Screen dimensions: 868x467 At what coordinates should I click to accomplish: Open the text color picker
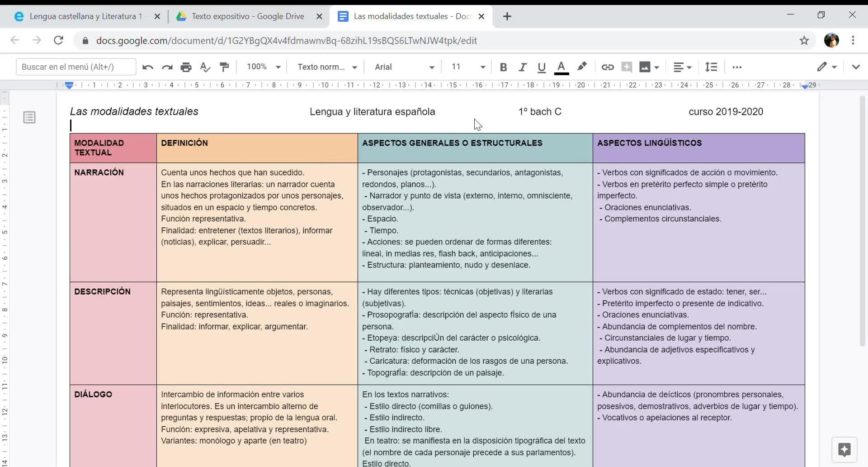point(561,67)
